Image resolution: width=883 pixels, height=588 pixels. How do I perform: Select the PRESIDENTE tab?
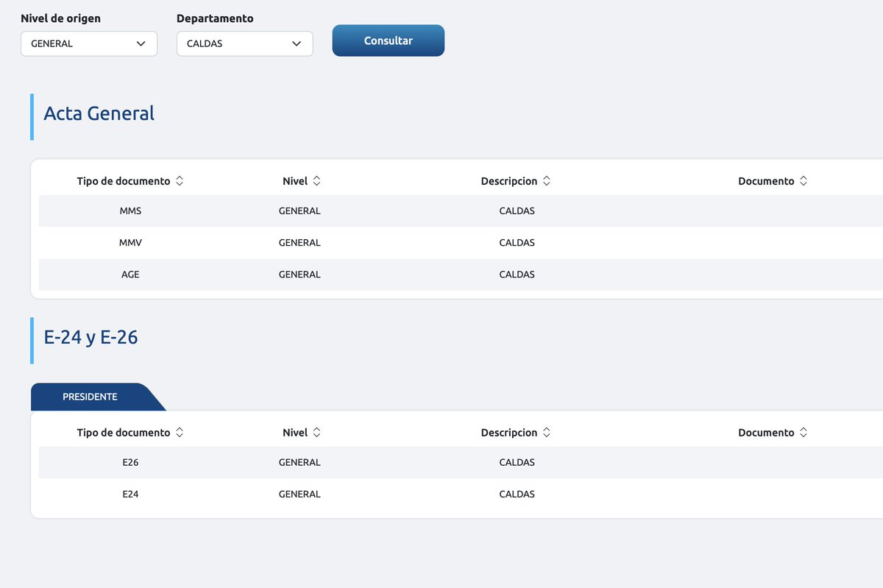pyautogui.click(x=91, y=397)
